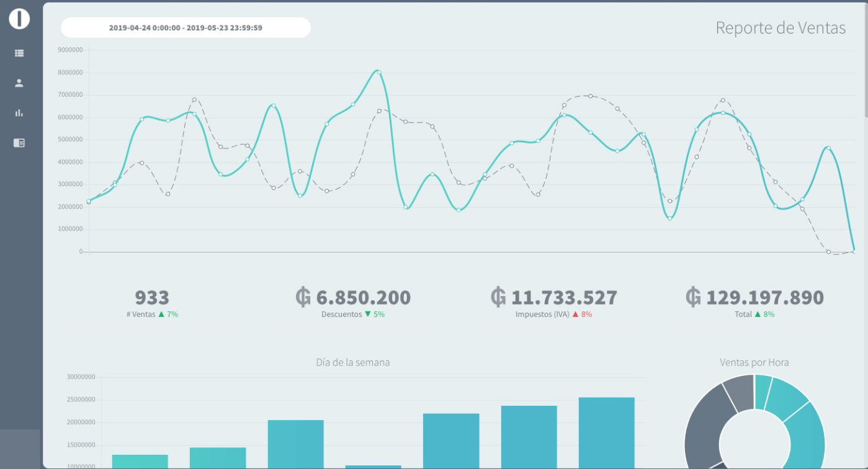Open the news/article panel sidebar icon
868x469 pixels.
click(19, 143)
